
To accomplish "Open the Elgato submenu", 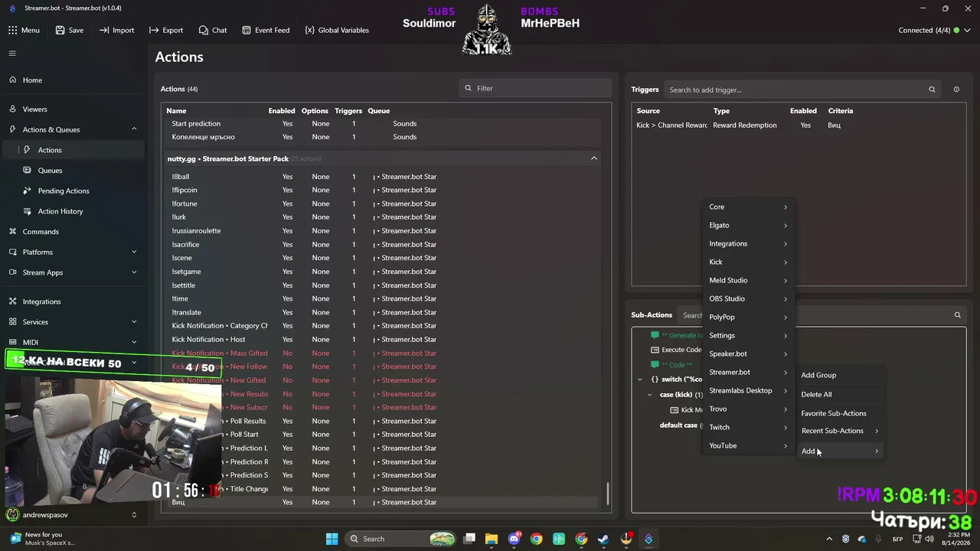I will pos(748,225).
